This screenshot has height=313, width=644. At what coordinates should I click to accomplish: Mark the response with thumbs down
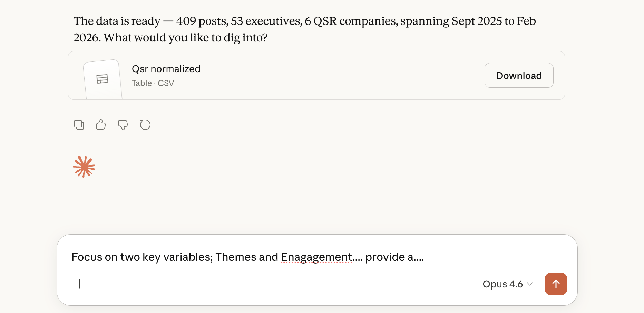click(123, 125)
